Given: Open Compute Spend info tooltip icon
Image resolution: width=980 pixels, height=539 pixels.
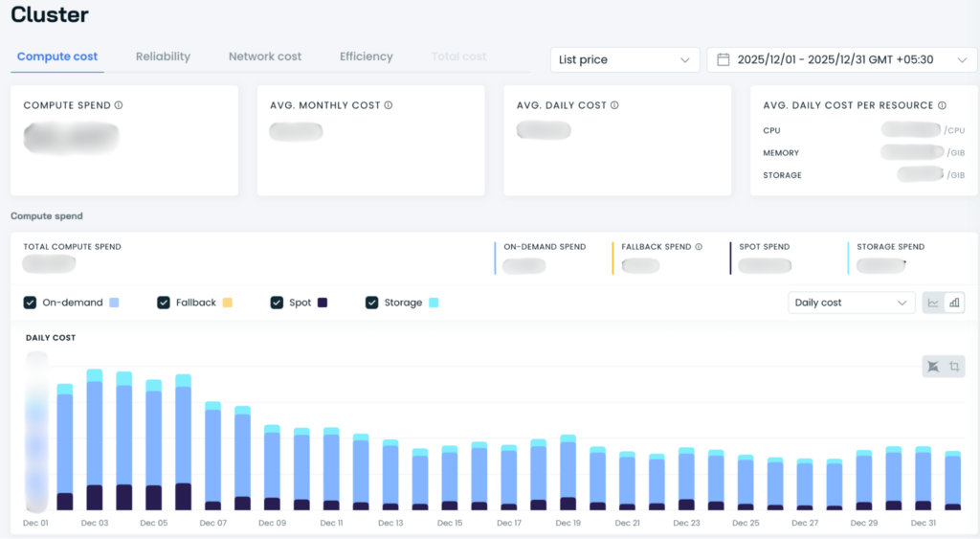Looking at the screenshot, I should [119, 105].
